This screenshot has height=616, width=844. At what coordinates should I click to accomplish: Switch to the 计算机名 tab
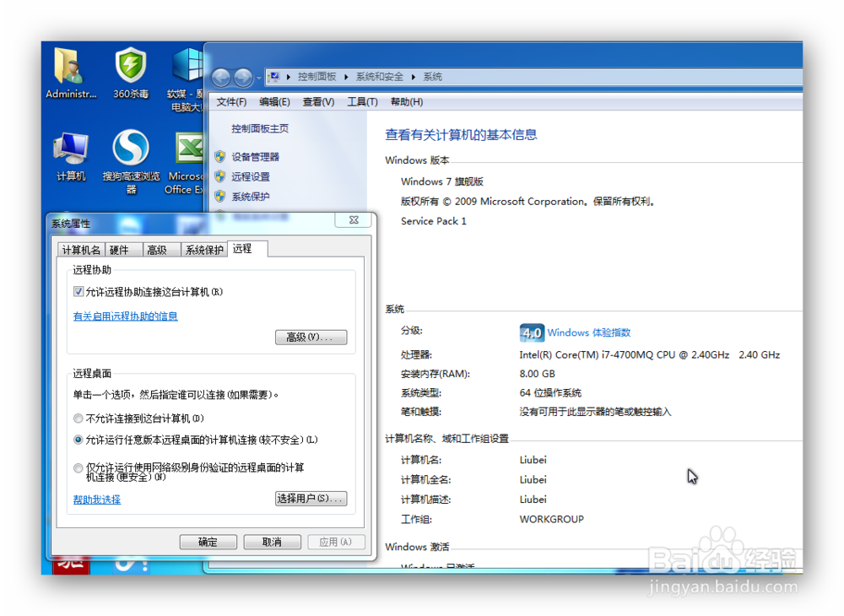81,249
